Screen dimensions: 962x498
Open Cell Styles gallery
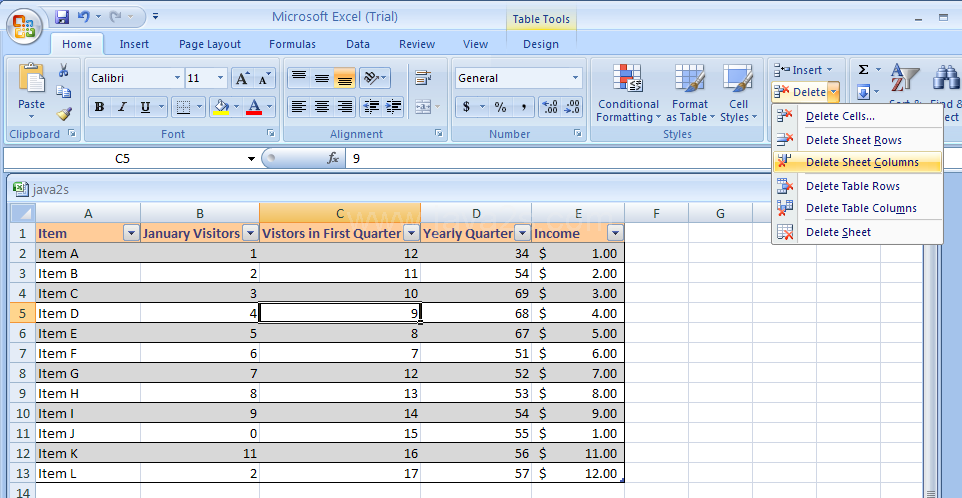(x=738, y=93)
